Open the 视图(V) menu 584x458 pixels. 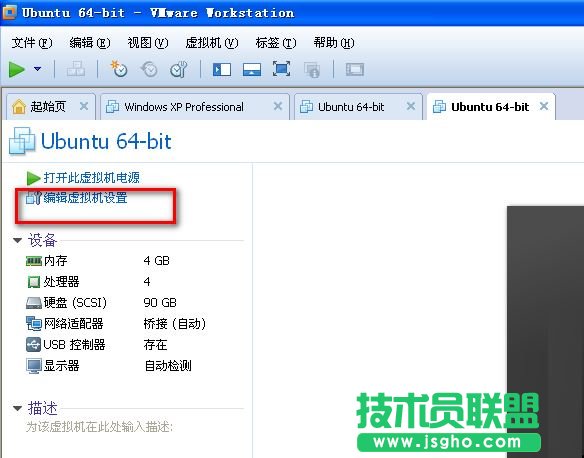pyautogui.click(x=148, y=43)
